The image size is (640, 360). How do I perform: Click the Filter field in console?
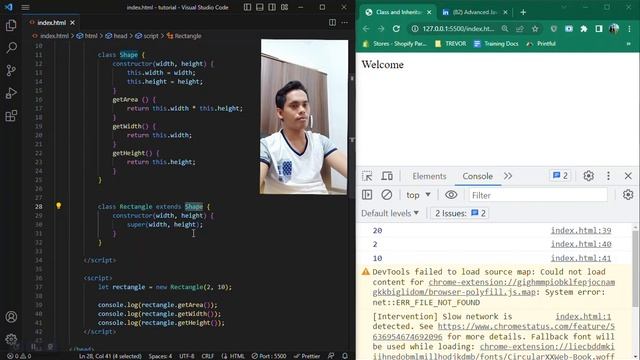538,195
